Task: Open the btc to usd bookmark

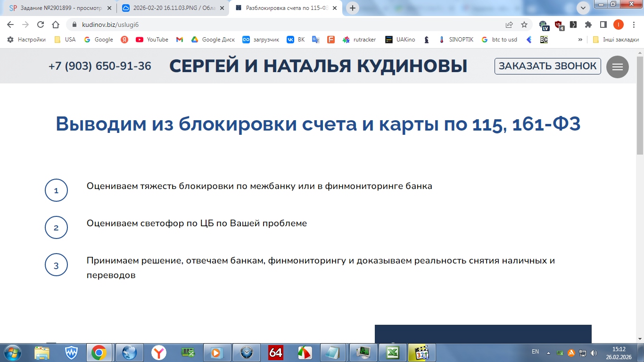Action: point(499,40)
